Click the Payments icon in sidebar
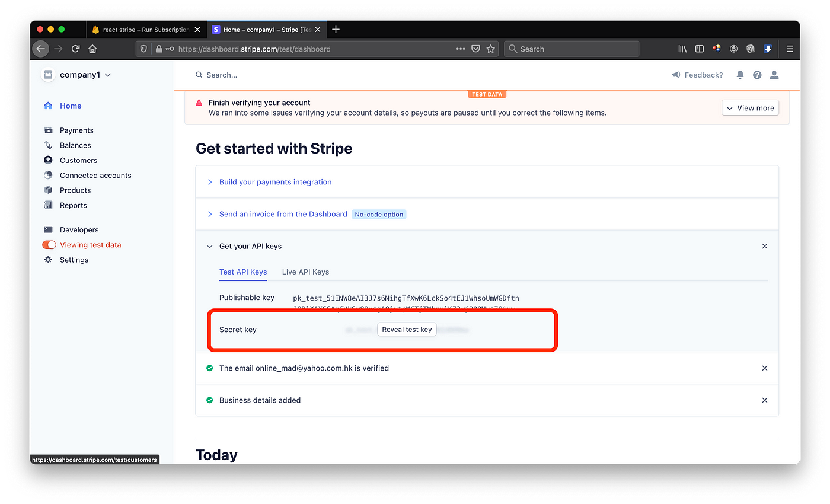The width and height of the screenshot is (830, 504). pyautogui.click(x=48, y=130)
